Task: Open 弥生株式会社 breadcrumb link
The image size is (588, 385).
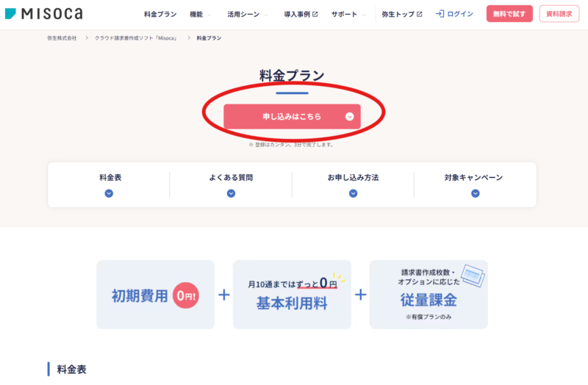Action: coord(62,37)
